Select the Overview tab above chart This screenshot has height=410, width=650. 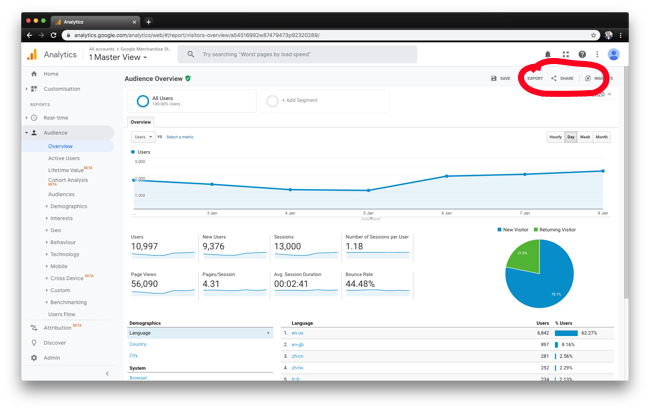point(141,122)
